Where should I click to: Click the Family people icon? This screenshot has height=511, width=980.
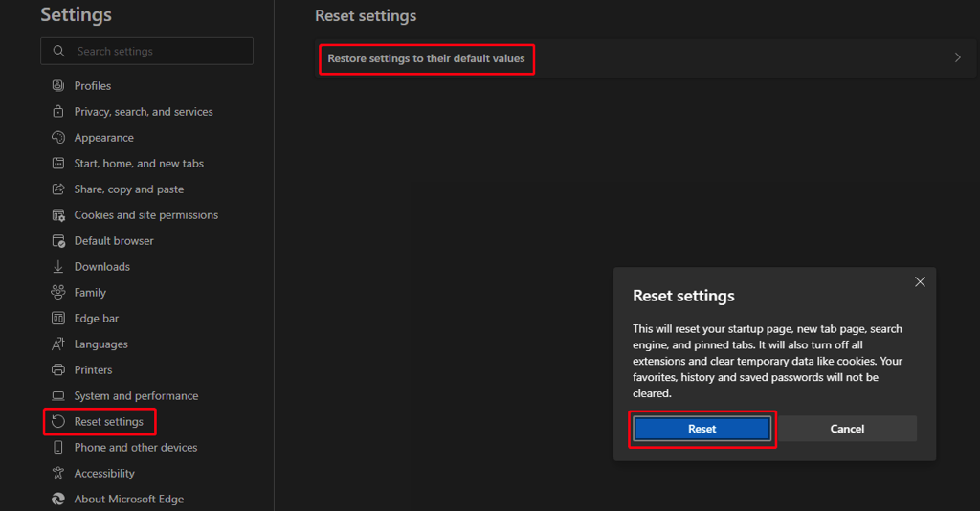point(58,293)
